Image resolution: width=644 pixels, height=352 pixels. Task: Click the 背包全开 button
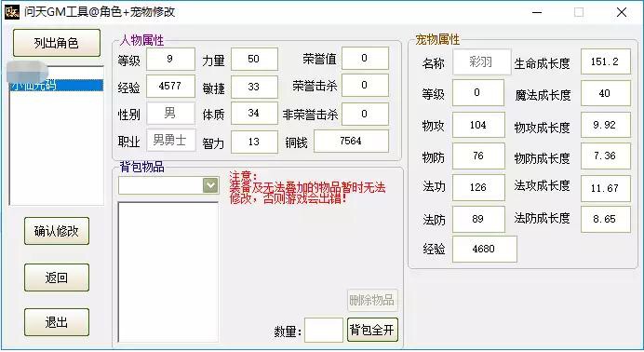[372, 330]
